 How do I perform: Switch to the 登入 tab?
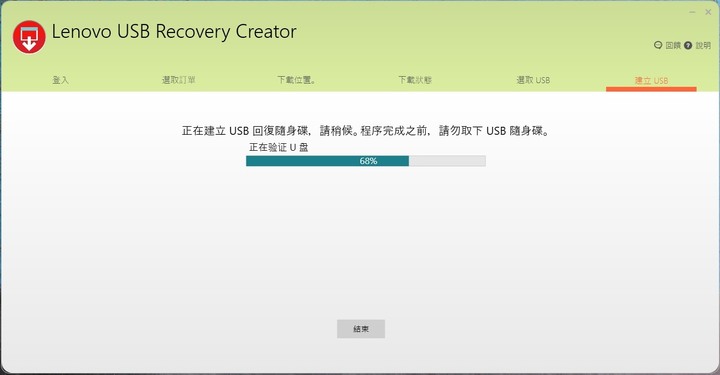60,80
